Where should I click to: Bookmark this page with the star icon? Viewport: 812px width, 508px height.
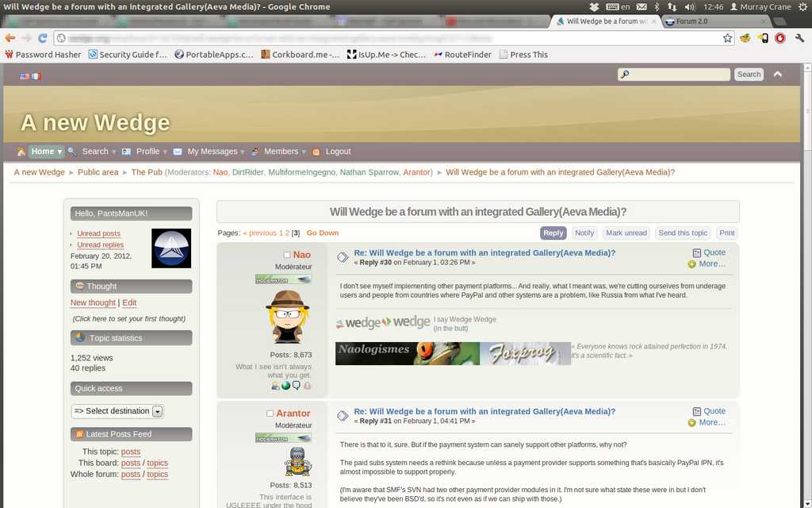(x=727, y=37)
